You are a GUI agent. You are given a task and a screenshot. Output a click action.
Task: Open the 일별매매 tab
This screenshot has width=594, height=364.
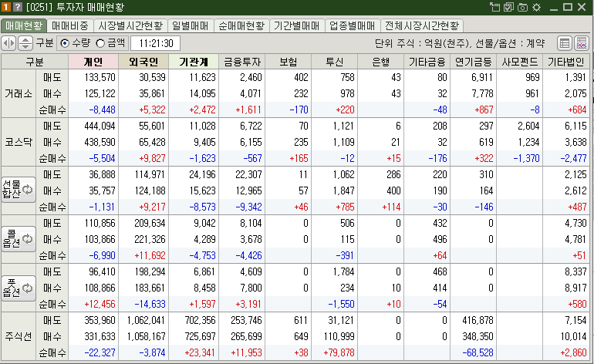pyautogui.click(x=191, y=25)
